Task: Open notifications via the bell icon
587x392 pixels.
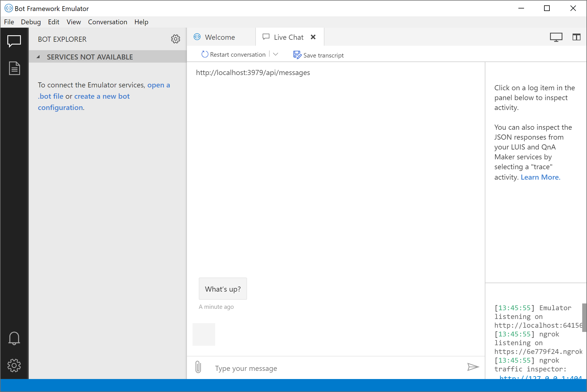Action: tap(14, 338)
